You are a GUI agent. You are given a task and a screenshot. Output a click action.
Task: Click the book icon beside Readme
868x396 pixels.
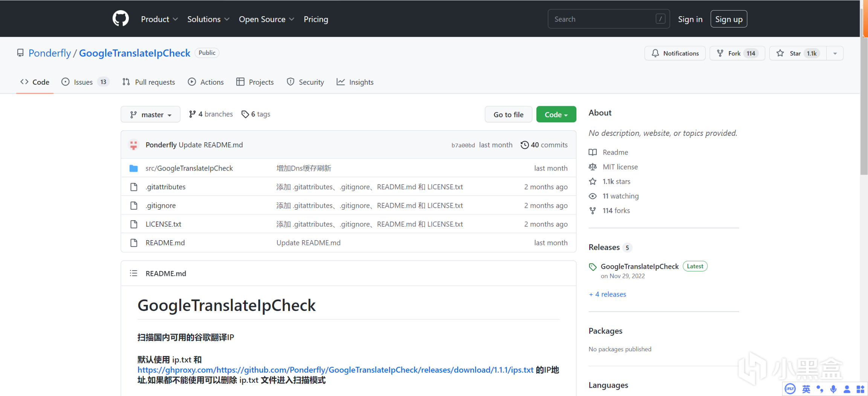[593, 152]
